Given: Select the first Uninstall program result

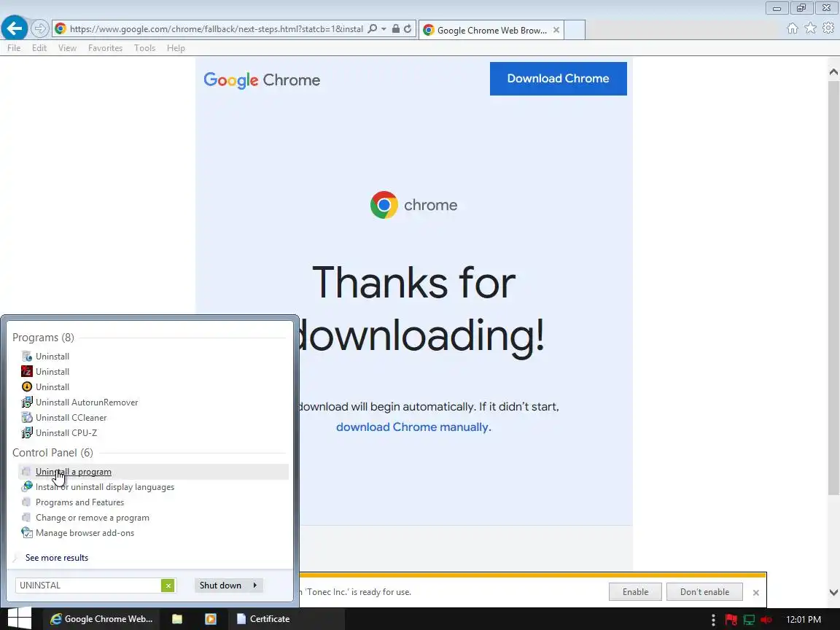Looking at the screenshot, I should tap(52, 357).
